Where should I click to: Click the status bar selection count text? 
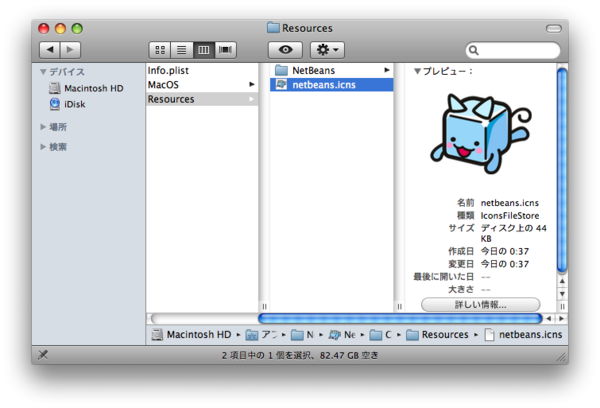click(300, 356)
